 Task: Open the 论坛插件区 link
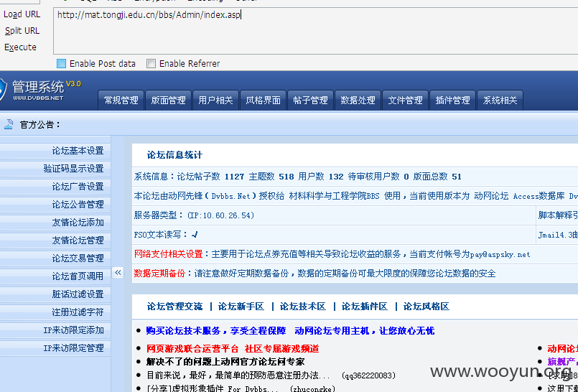coord(365,307)
